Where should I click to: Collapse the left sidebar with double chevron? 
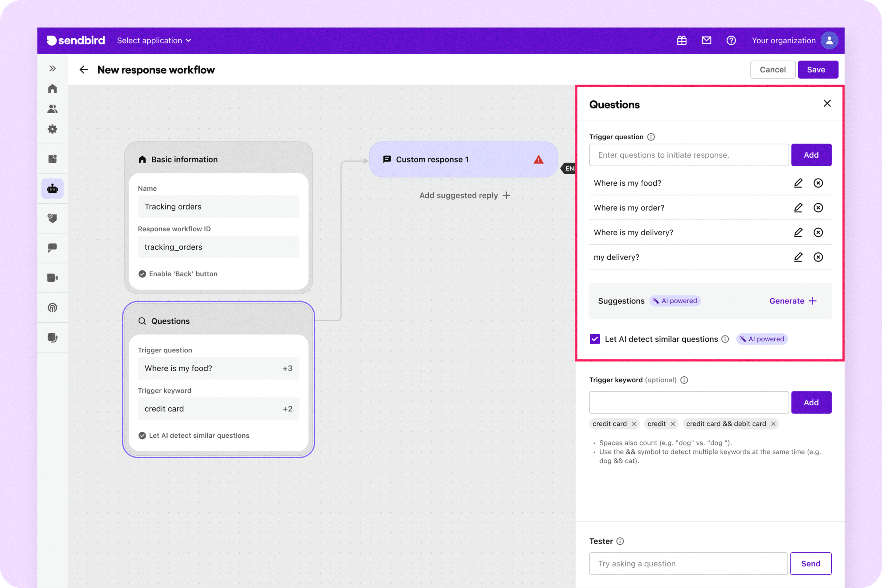click(x=52, y=68)
